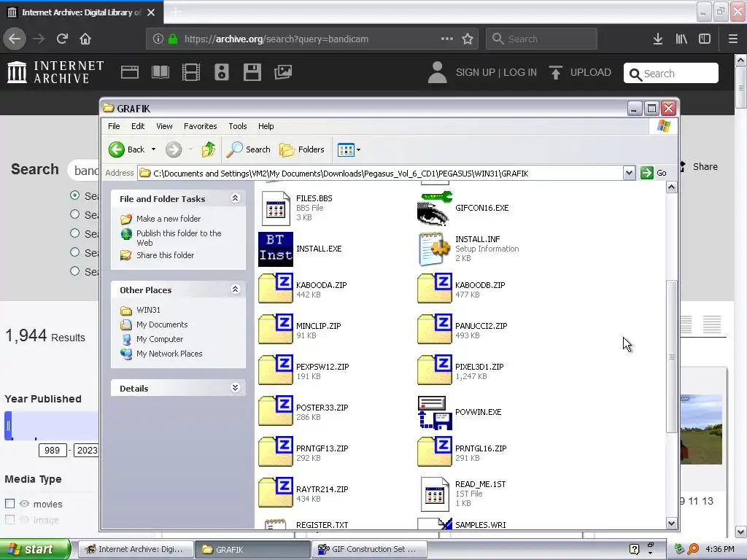Click Share this folder link
The width and height of the screenshot is (747, 560).
pos(165,255)
